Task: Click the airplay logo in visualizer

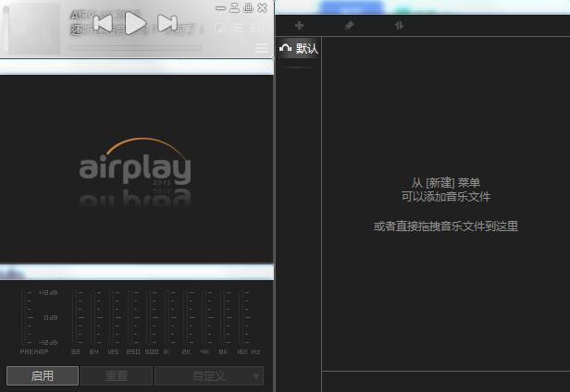Action: tap(135, 166)
